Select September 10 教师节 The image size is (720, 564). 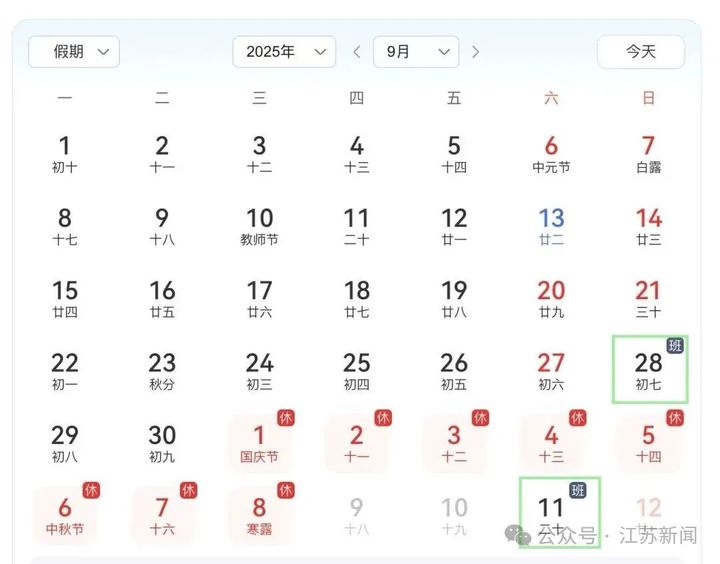click(x=259, y=226)
